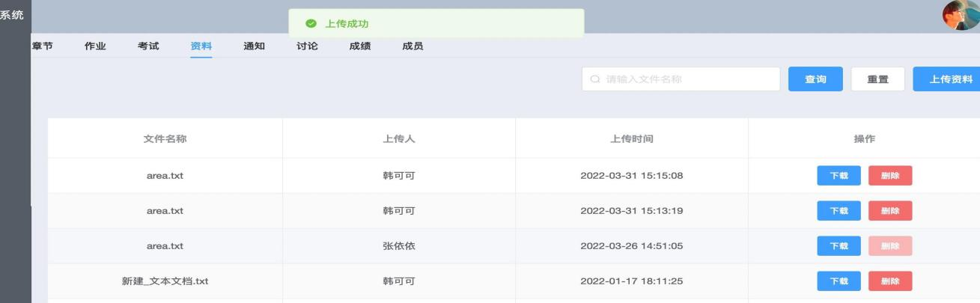Focus the 请输入文件名称 search field
Screen dimensions: 980x303
(x=681, y=79)
